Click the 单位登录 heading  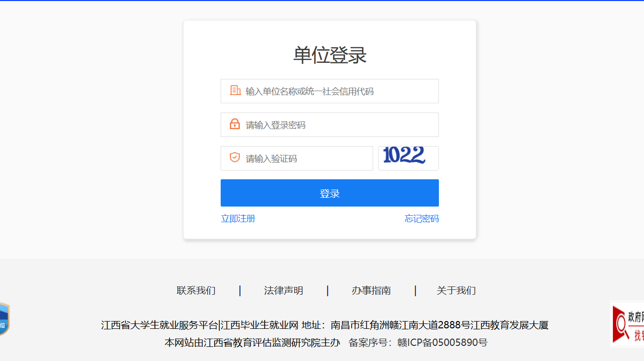[330, 55]
